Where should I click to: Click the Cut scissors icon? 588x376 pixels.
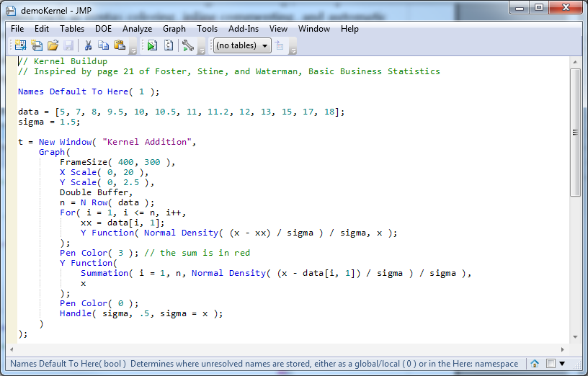tap(87, 45)
